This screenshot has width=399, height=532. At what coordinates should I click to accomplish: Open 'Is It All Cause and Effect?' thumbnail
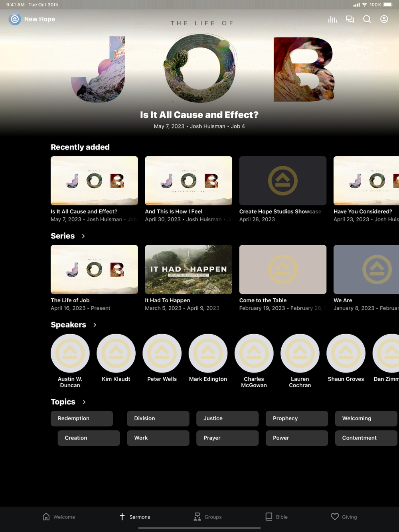(94, 181)
